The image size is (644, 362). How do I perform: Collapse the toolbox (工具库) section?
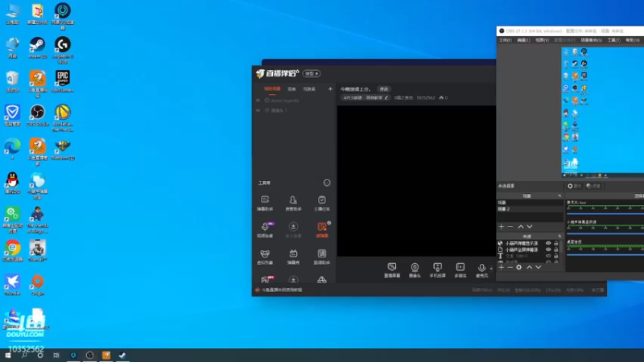pyautogui.click(x=327, y=183)
